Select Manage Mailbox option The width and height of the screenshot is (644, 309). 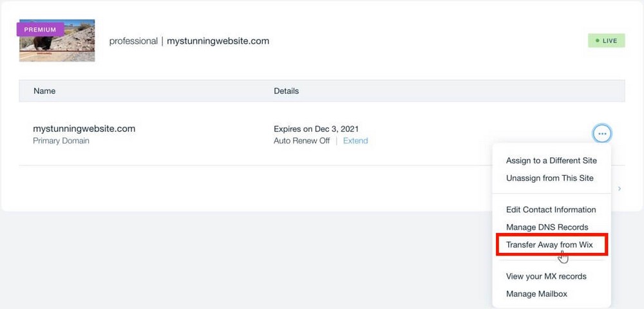pyautogui.click(x=537, y=294)
